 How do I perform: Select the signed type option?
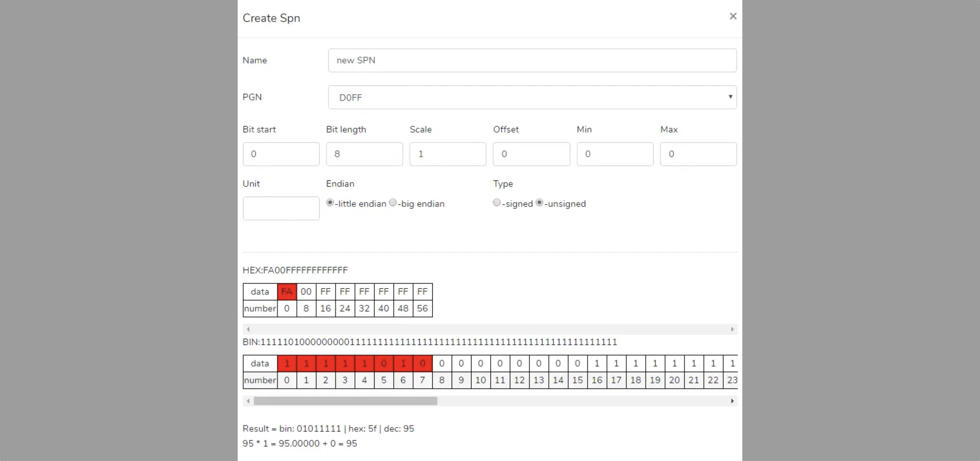[x=496, y=203]
